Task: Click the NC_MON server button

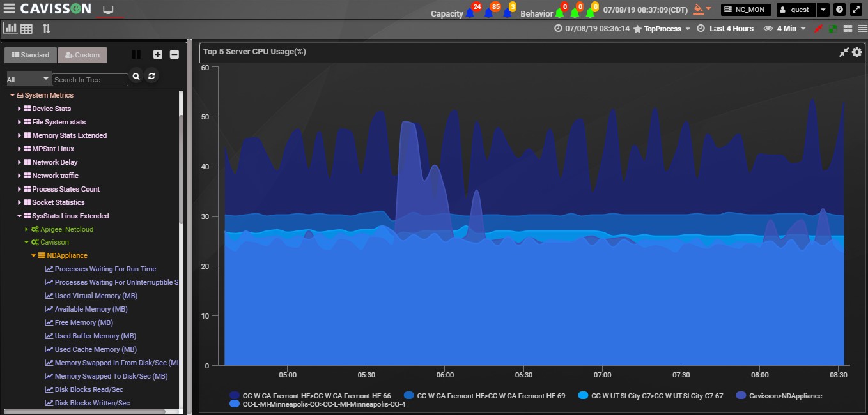Action: pos(746,10)
